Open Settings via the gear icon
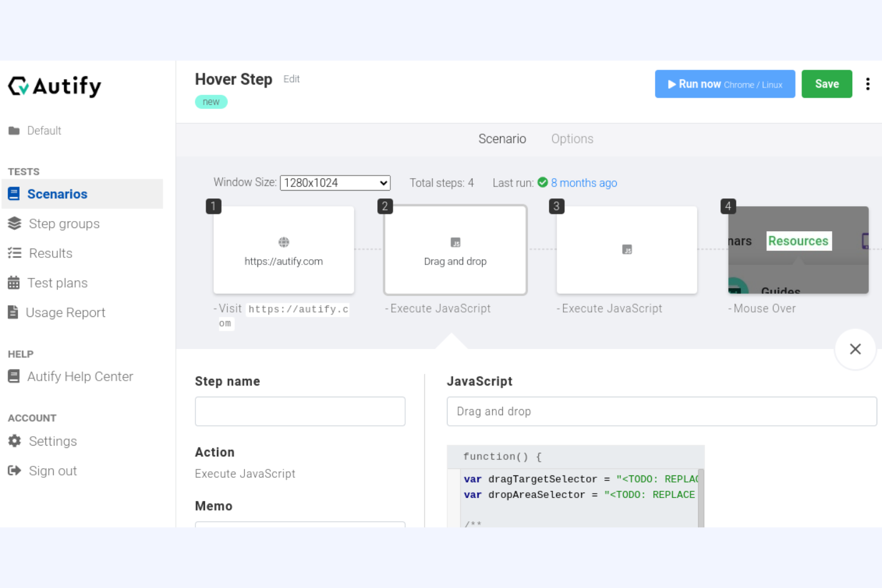This screenshot has height=588, width=882. [x=14, y=441]
